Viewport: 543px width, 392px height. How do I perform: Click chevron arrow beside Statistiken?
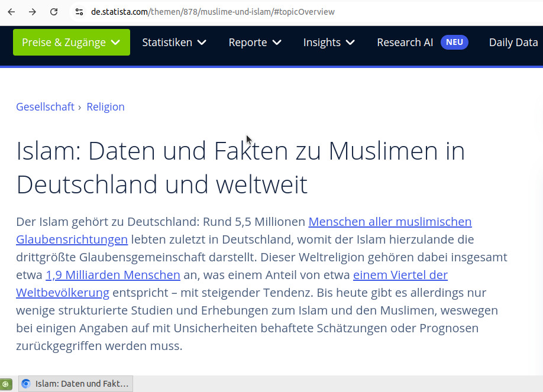(202, 42)
